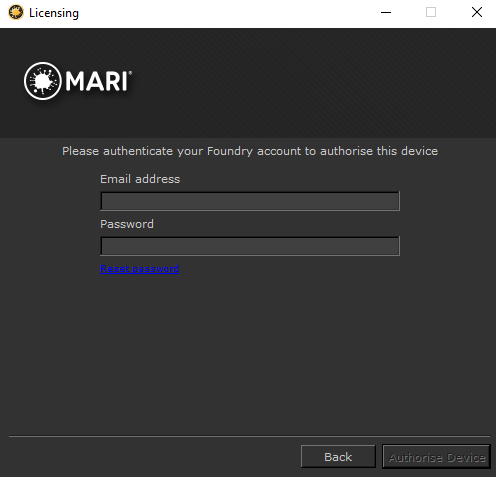This screenshot has height=477, width=496.
Task: Click the Mari icon in title bar
Action: tap(16, 13)
